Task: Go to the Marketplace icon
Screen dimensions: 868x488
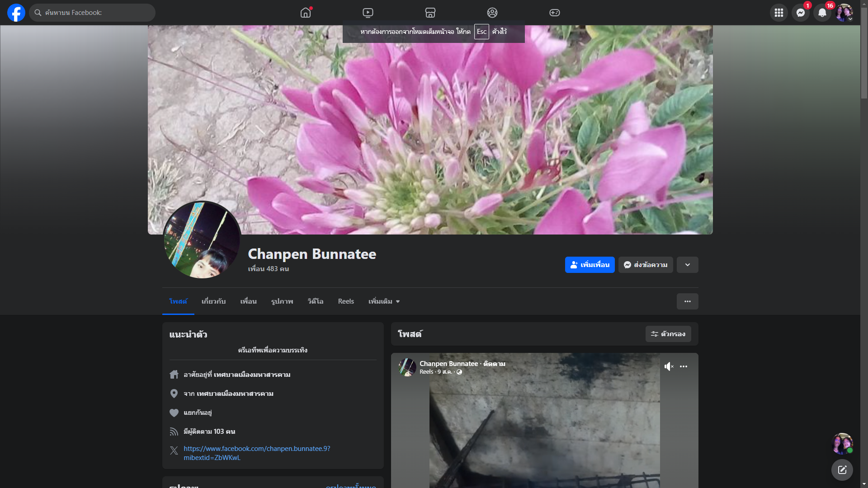Action: [430, 13]
